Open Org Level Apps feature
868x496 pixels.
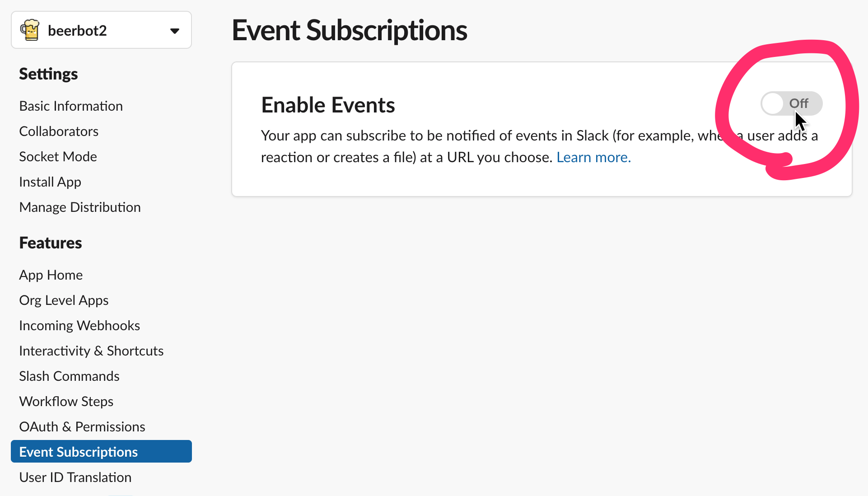pos(64,300)
